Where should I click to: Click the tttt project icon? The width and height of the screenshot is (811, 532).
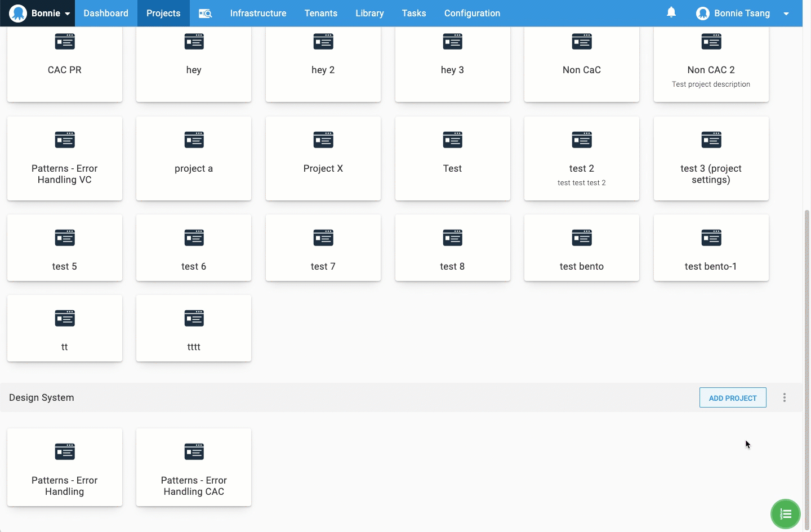click(194, 319)
